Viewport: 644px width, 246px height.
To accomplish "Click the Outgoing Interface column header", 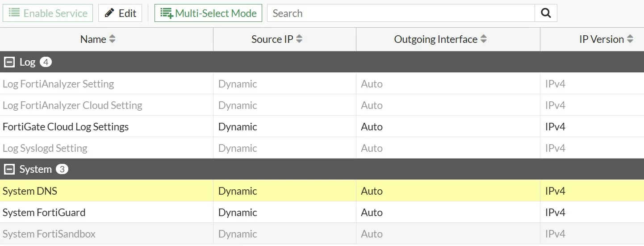I will 448,39.
